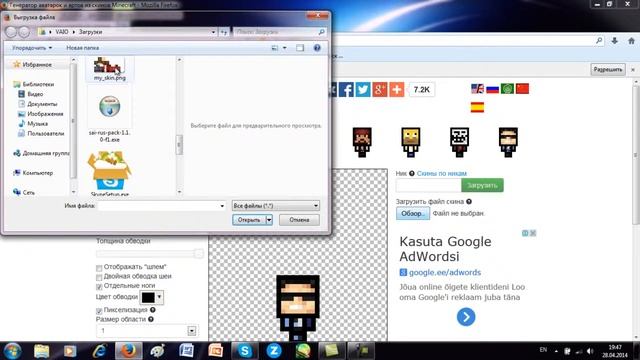
Task: Select the my_skin.png file thumbnail
Action: pos(109,68)
